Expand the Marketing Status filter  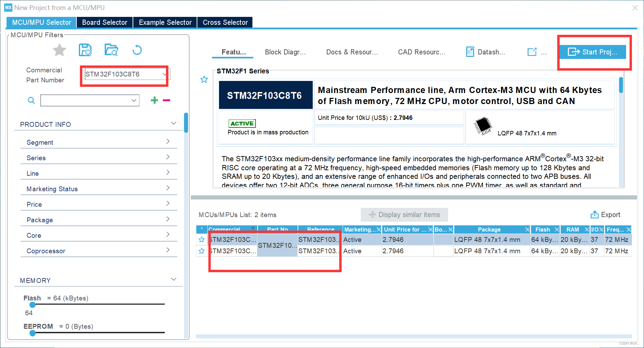tap(168, 188)
